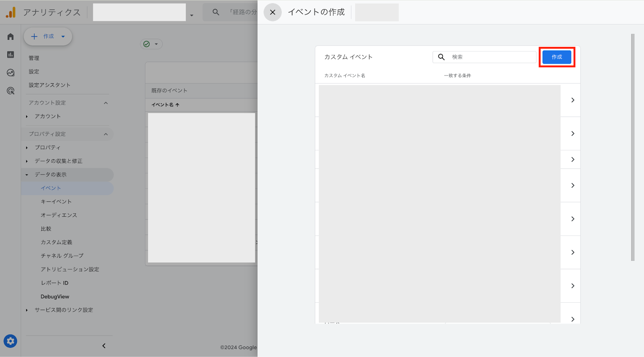644x357 pixels.
Task: Open カスタム定義
Action: [56, 242]
